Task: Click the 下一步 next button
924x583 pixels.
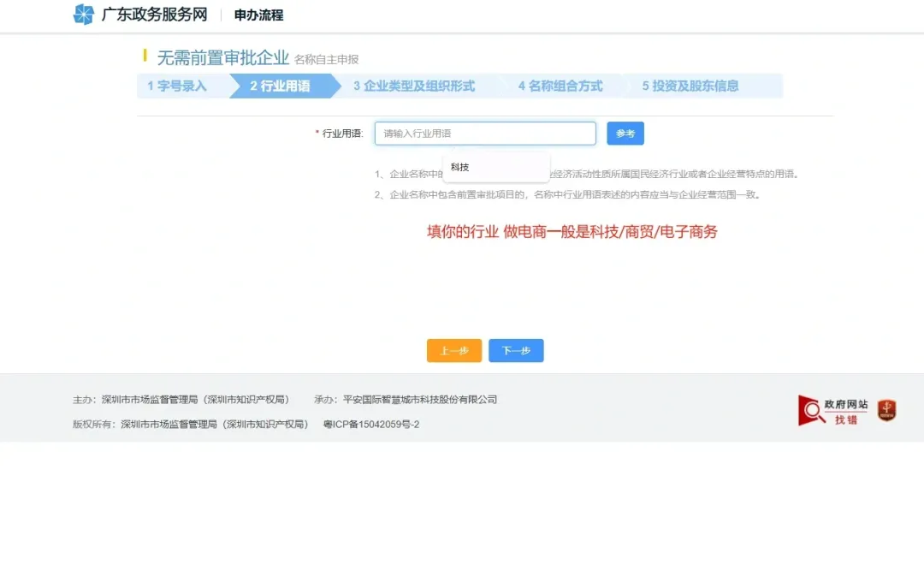Action: coord(516,350)
